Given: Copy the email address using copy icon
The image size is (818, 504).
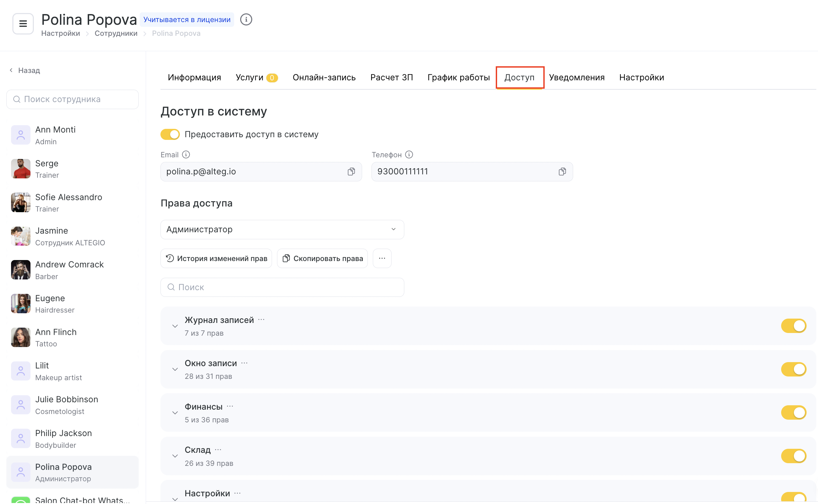Looking at the screenshot, I should (351, 172).
